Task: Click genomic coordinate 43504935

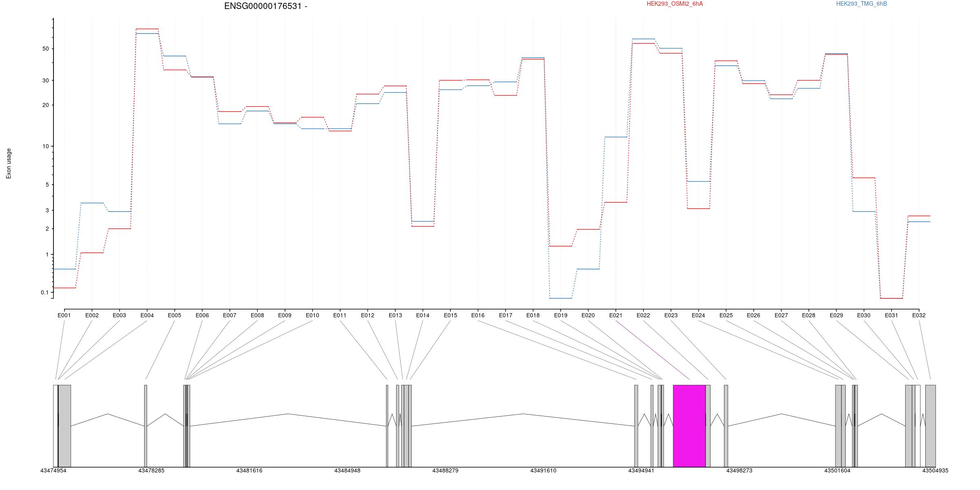Action: coord(935,471)
